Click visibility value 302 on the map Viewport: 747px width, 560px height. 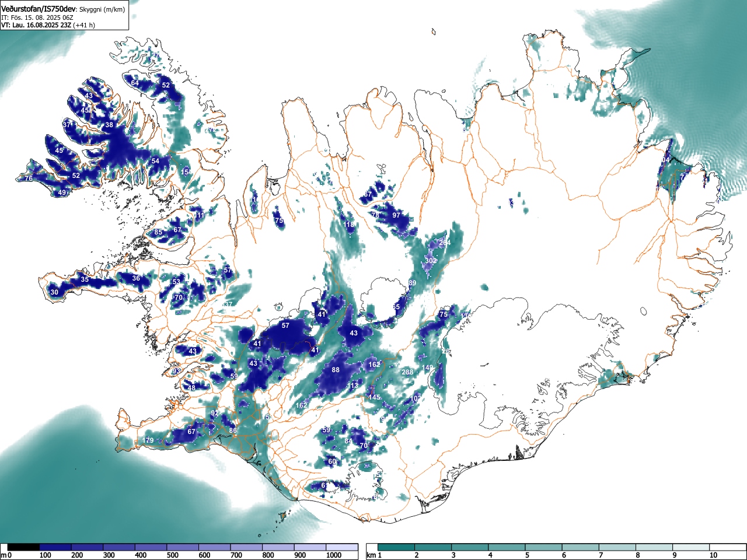click(431, 261)
